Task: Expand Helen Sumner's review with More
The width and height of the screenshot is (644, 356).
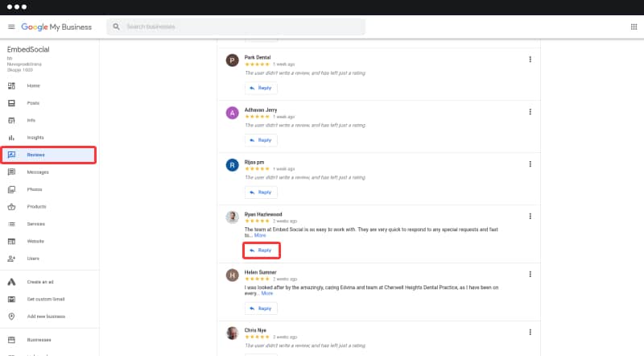Action: point(267,293)
